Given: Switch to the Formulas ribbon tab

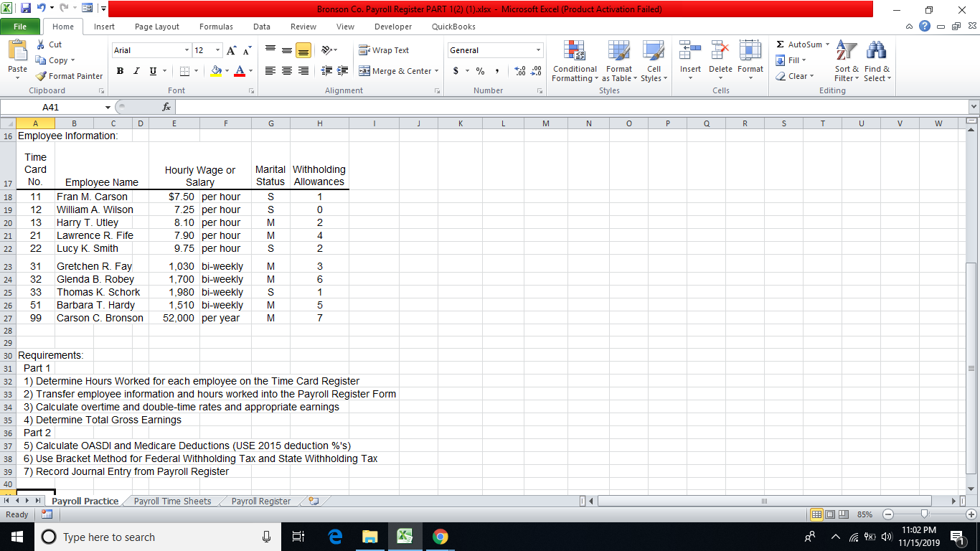Looking at the screenshot, I should (x=216, y=26).
